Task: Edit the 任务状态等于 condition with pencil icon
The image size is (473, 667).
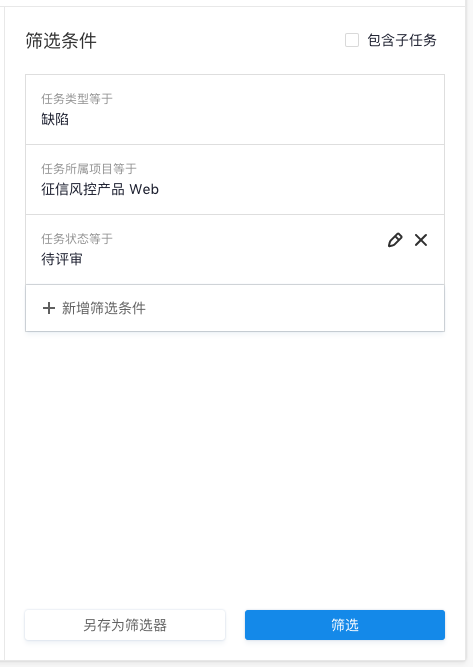Action: (x=395, y=240)
